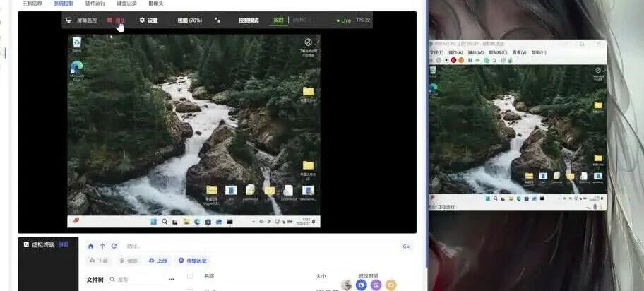Click the 下载 download button
644x291 pixels.
tap(99, 261)
